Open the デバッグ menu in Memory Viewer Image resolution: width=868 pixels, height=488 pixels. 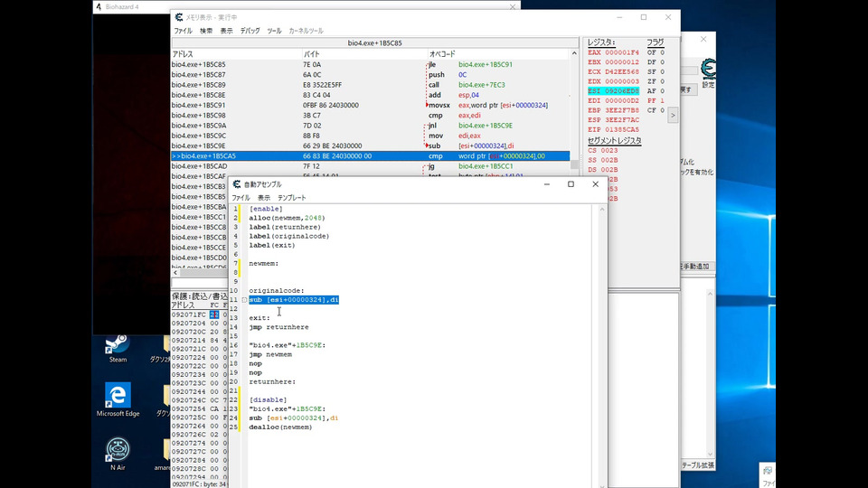click(x=250, y=31)
